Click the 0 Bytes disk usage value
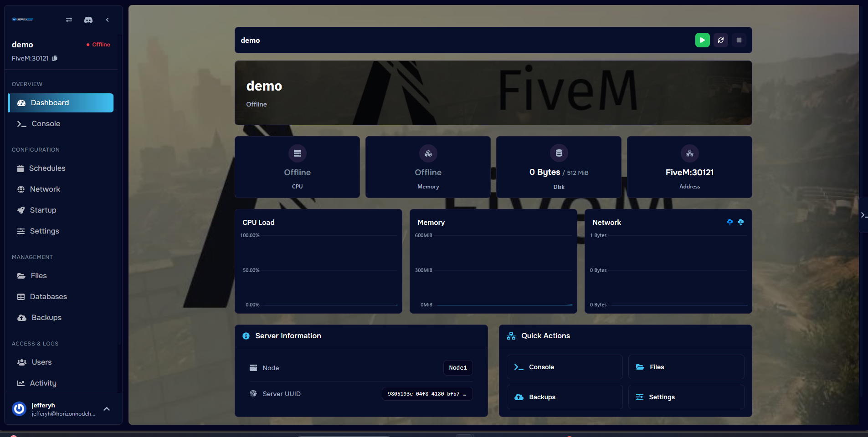Screen dimensions: 868x437 (x=544, y=172)
